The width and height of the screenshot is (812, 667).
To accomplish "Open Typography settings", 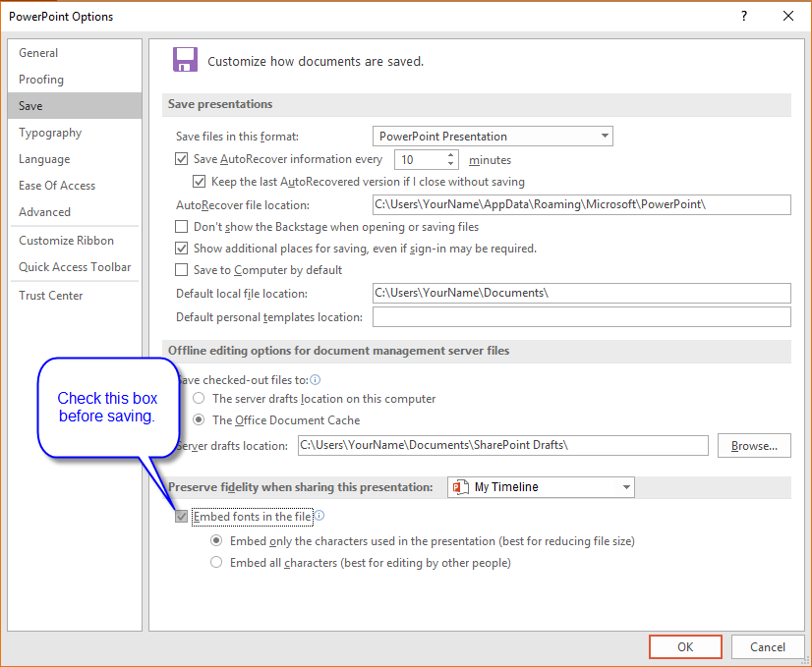I will [x=75, y=133].
